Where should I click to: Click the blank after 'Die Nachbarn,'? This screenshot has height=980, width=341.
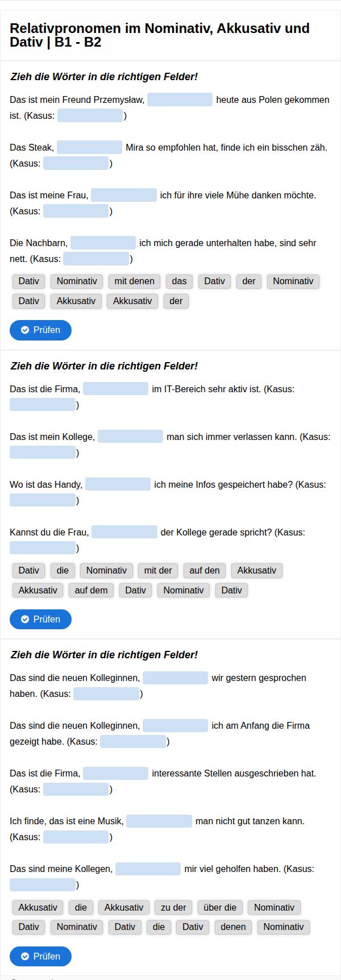click(103, 243)
